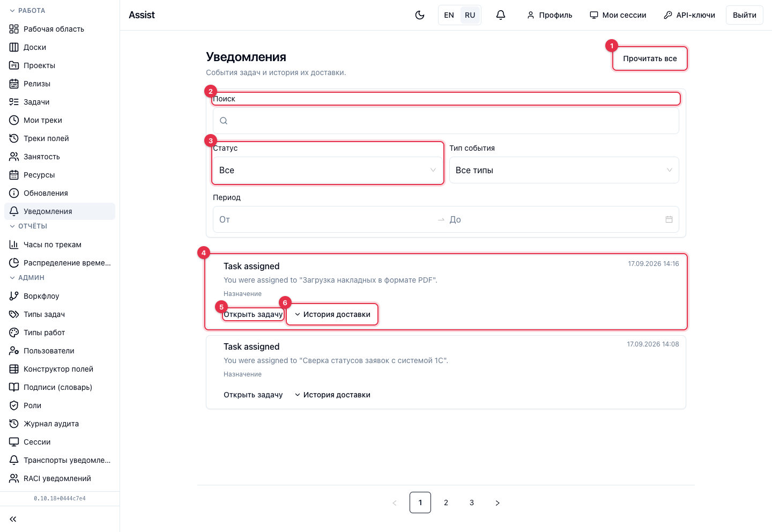Open Часы по трекам report
772x532 pixels.
[x=60, y=245]
